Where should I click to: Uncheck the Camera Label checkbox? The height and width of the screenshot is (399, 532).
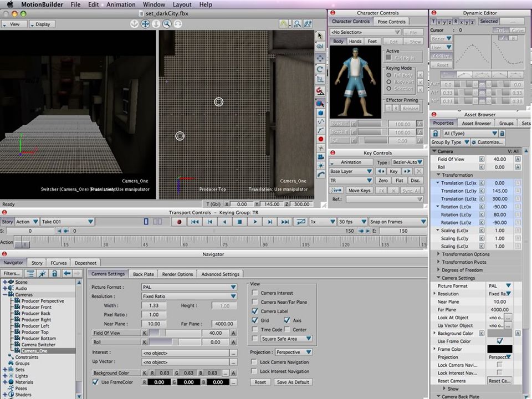(255, 311)
